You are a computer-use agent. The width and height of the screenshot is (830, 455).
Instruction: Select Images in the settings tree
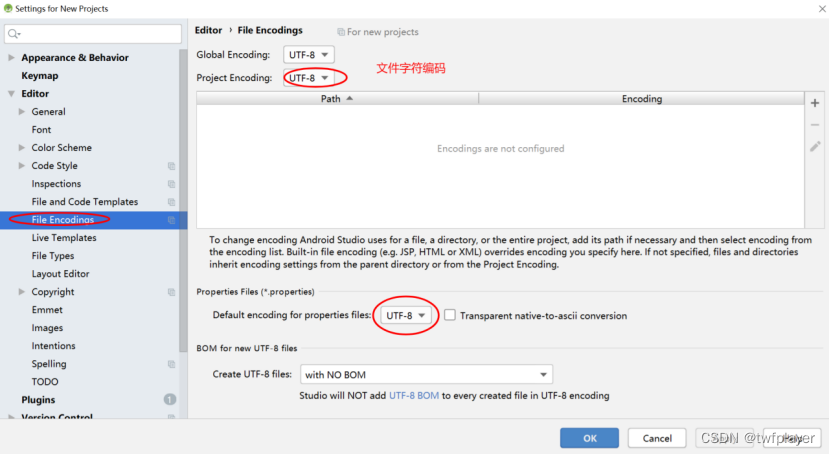(x=47, y=328)
